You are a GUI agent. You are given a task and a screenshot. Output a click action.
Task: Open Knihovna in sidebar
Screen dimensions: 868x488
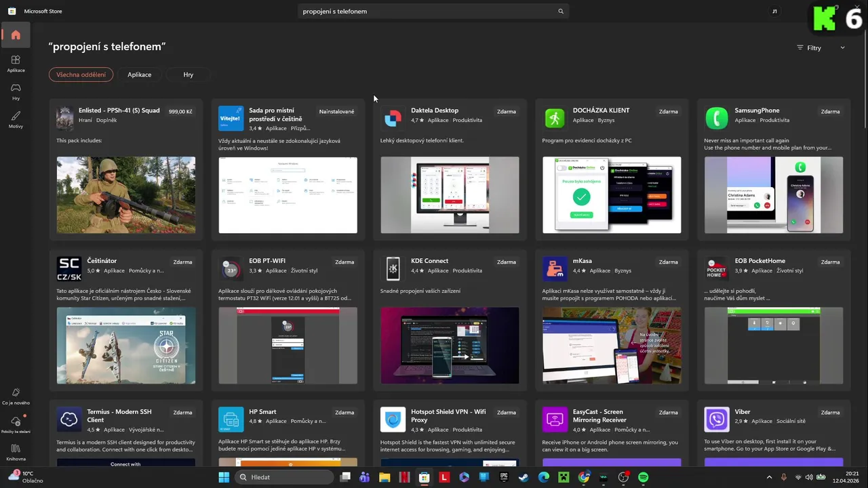point(16,453)
